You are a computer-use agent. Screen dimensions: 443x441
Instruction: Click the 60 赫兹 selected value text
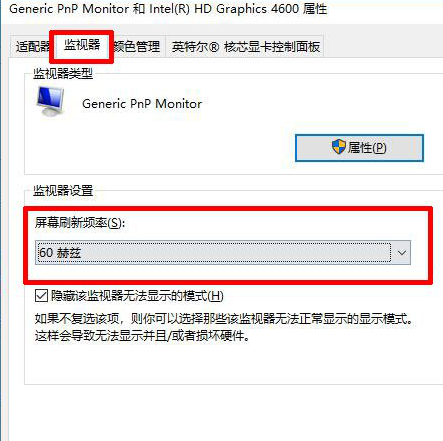point(60,253)
